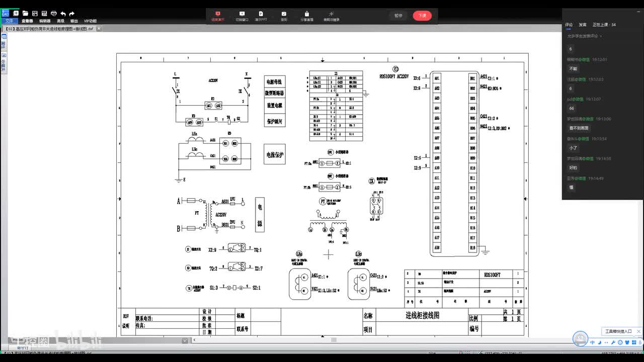Image resolution: width=644 pixels, height=362 pixels.
Task: Click the 演示PPT icon
Action: coord(261,16)
